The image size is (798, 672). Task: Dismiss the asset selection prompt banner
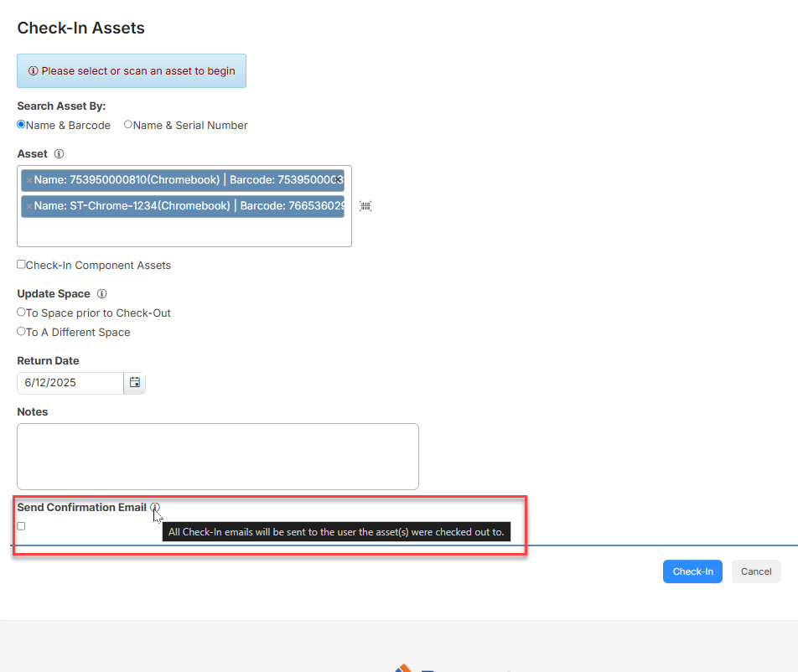pos(132,70)
